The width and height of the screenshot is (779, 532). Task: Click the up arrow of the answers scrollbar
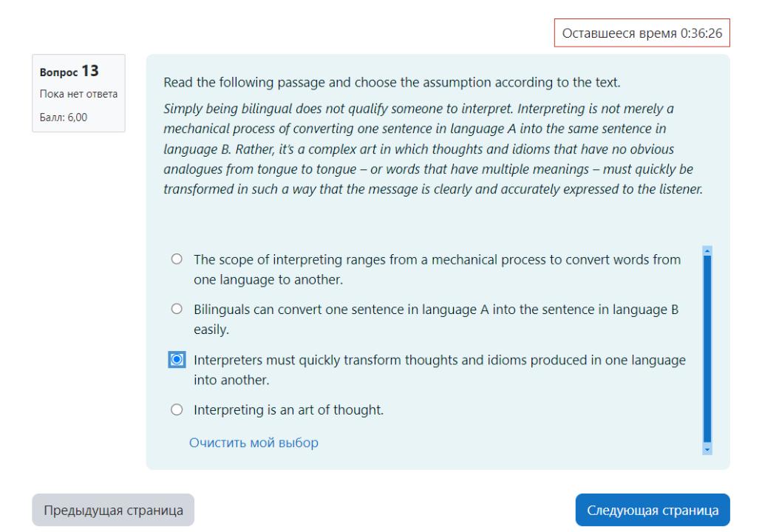pos(707,250)
